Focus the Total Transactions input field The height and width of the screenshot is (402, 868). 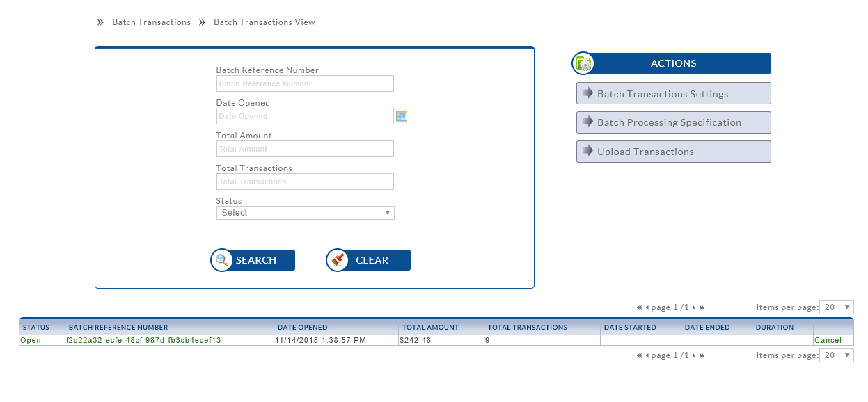[x=305, y=182]
